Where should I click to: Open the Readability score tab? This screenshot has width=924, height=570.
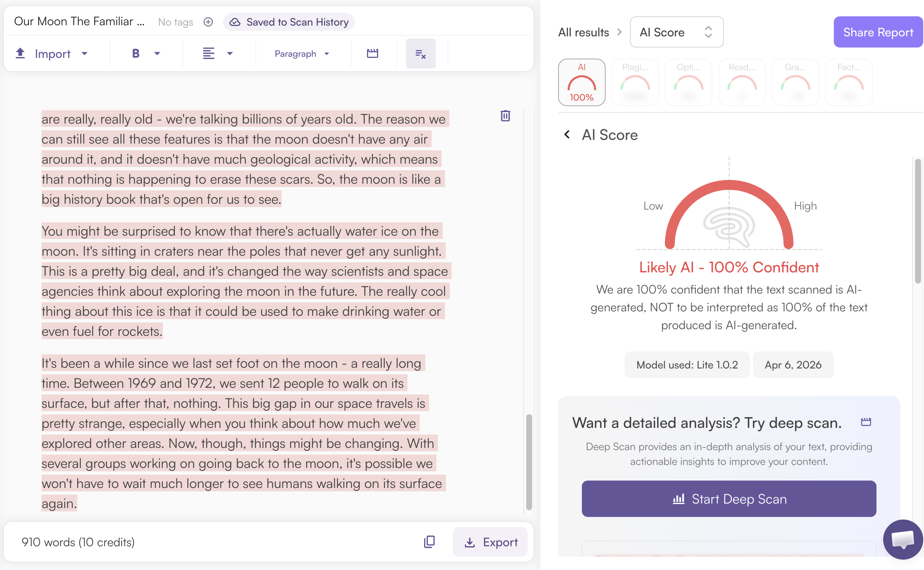click(x=741, y=82)
